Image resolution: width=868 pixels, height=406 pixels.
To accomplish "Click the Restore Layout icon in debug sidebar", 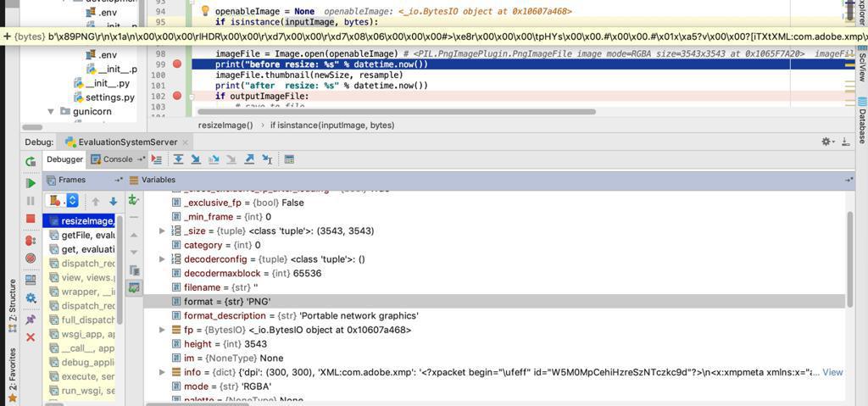I will click(31, 279).
